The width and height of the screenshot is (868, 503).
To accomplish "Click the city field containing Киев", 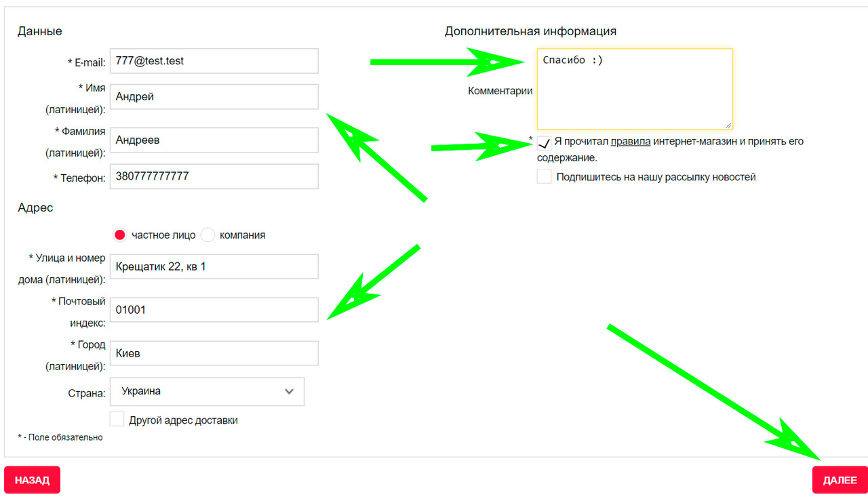I will coord(214,353).
